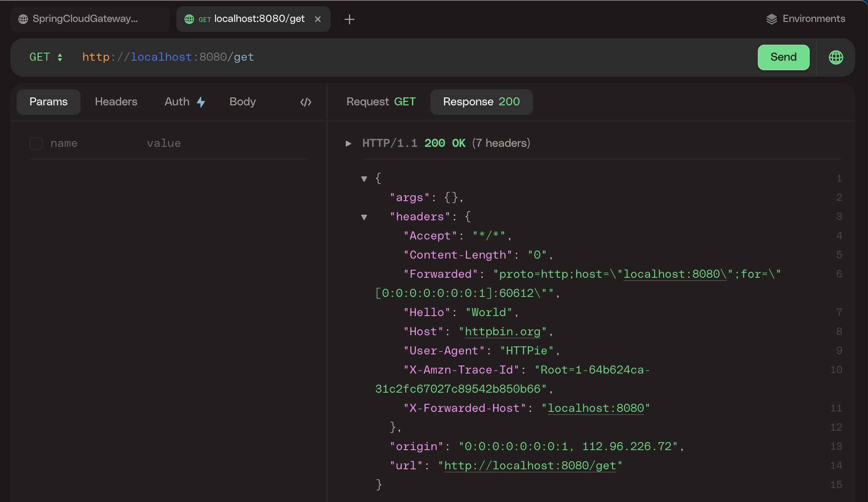Switch to the Request GET tab
Viewport: 868px width, 502px height.
pyautogui.click(x=381, y=102)
